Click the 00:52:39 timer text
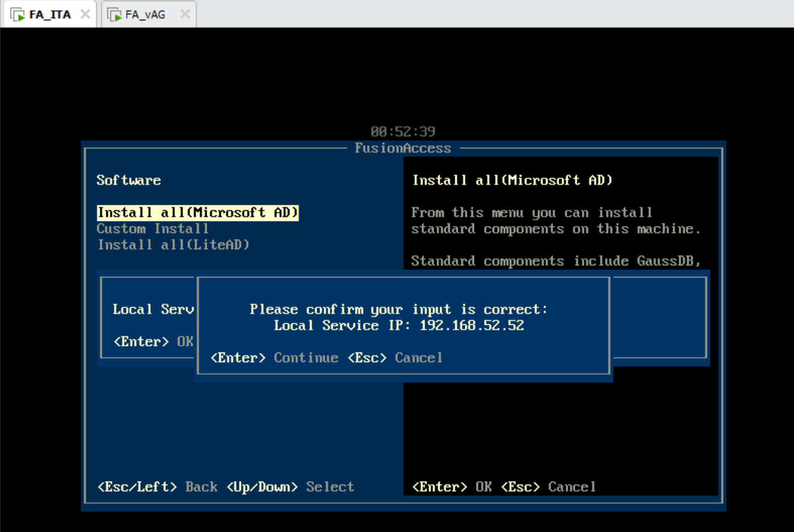Viewport: 794px width, 532px height. click(x=402, y=131)
